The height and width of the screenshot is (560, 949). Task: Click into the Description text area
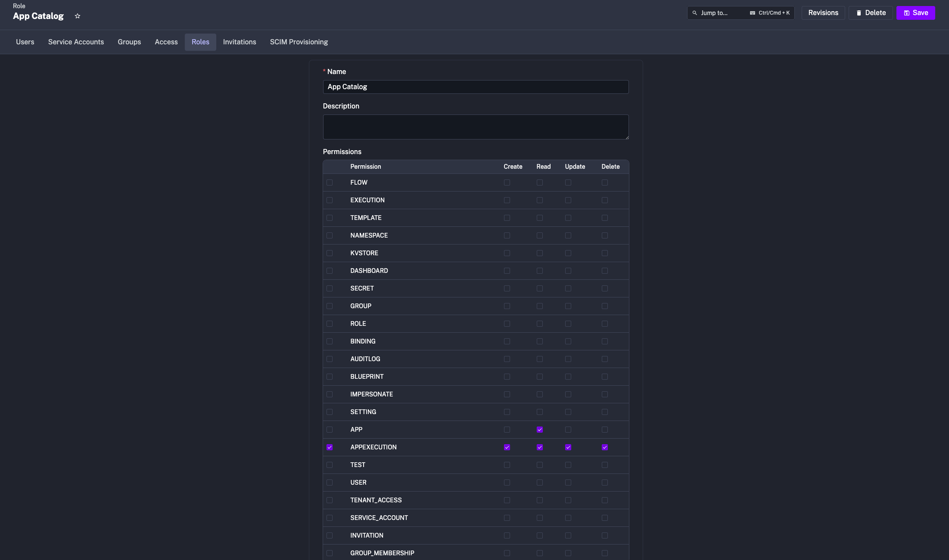[x=476, y=127]
